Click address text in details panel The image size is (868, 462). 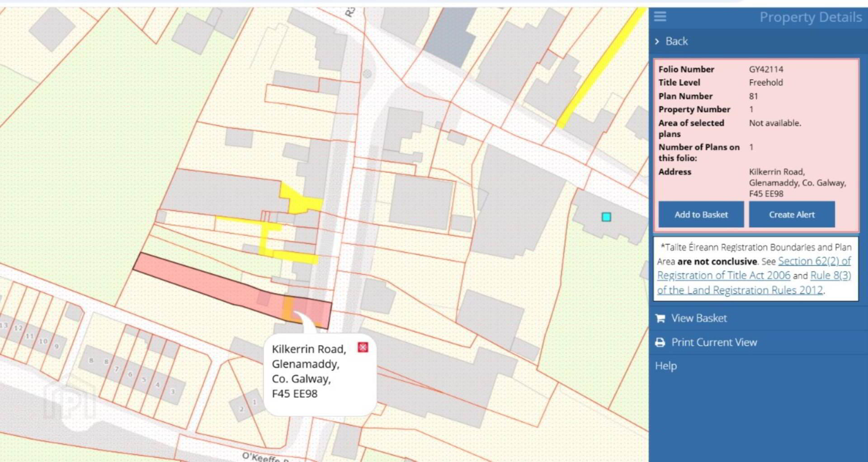tap(797, 183)
